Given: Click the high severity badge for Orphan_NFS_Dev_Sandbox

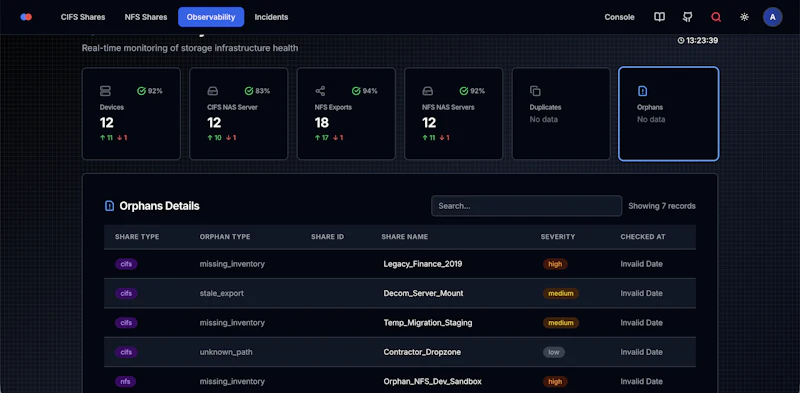Looking at the screenshot, I should tap(555, 382).
